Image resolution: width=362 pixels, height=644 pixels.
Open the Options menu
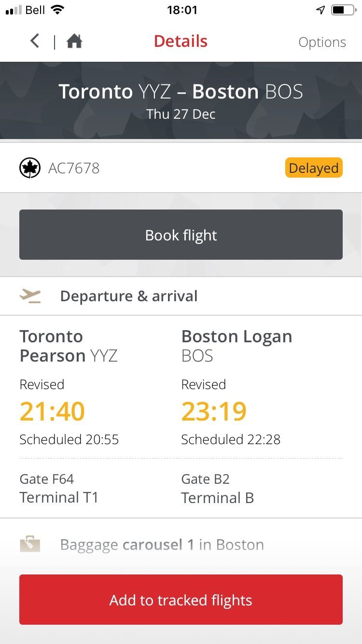tap(322, 42)
